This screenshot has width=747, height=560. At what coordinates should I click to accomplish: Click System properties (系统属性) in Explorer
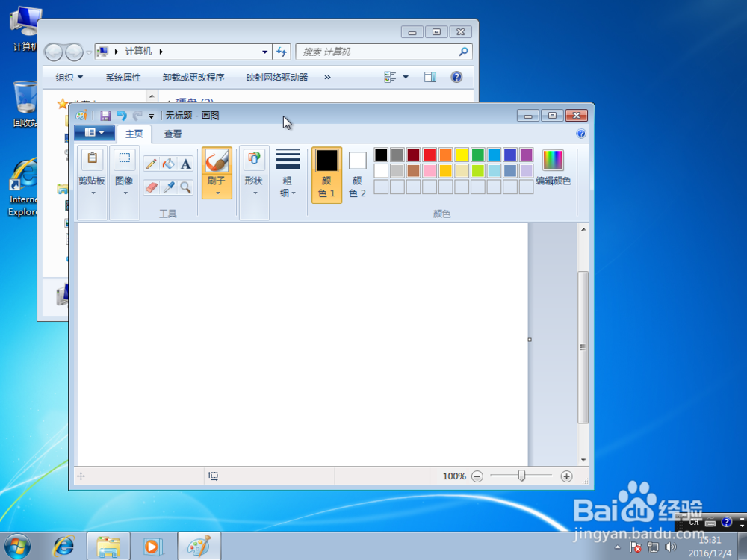pyautogui.click(x=123, y=77)
